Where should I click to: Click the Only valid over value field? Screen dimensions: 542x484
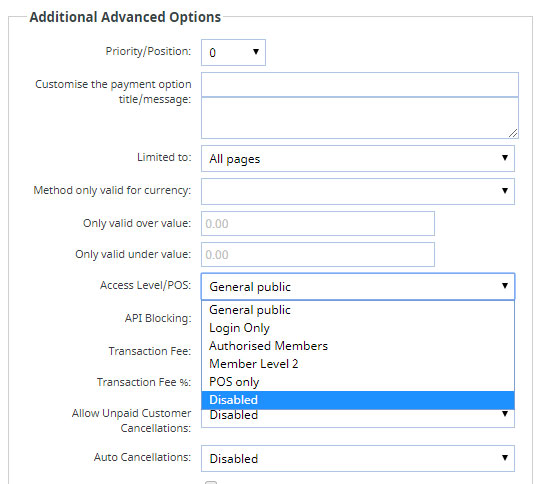[x=318, y=224]
